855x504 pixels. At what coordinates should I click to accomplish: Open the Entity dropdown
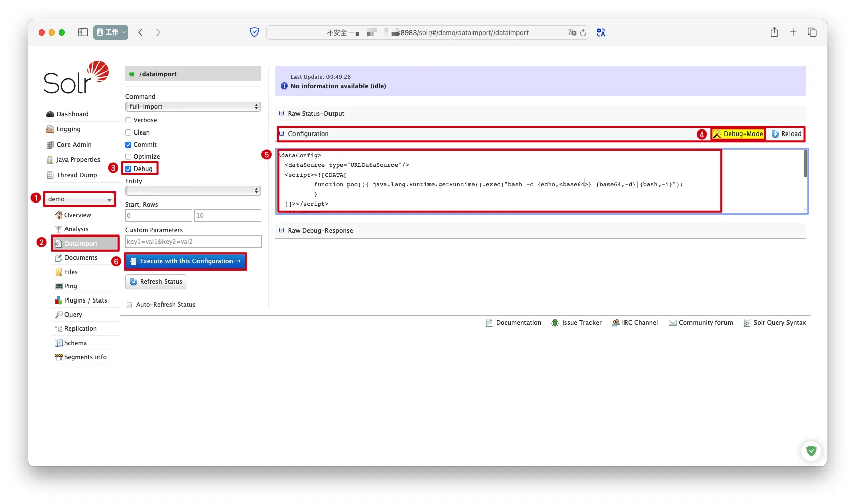(193, 191)
